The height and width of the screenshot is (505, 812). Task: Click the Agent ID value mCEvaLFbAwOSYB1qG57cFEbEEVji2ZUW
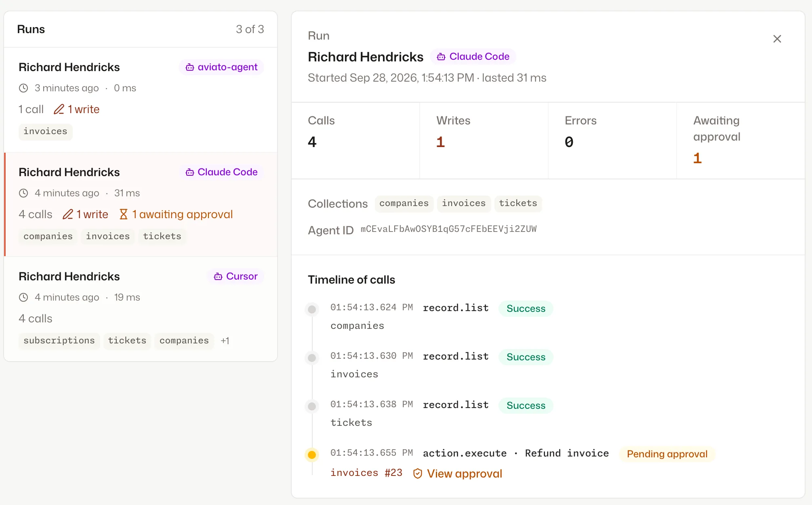click(x=448, y=229)
